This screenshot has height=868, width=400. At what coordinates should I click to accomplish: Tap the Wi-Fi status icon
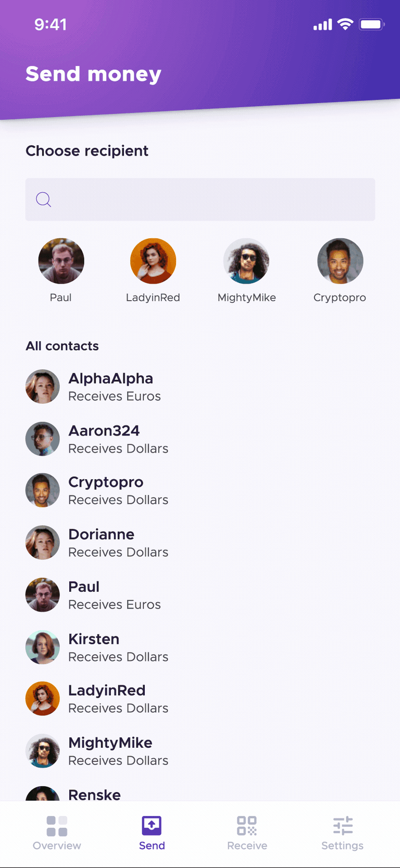pos(345,24)
